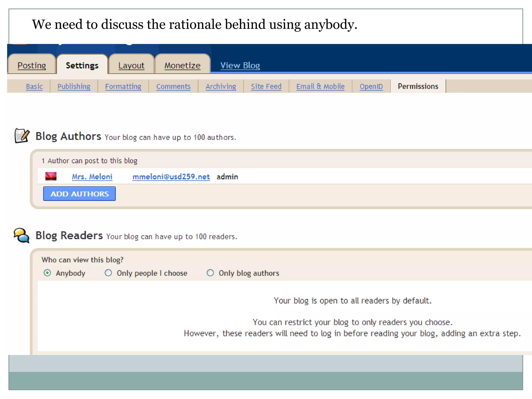Open Email & Mobile settings
The image size is (532, 399).
tap(320, 86)
